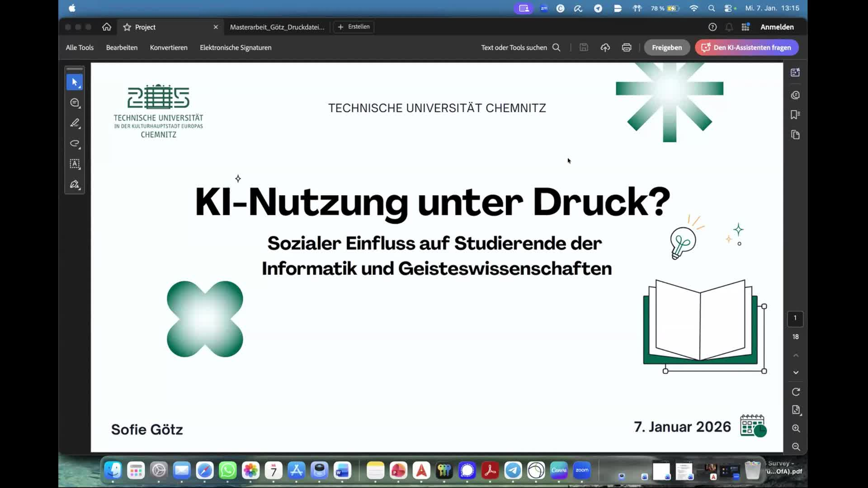Open the comment tool in left toolbar
The image size is (868, 488).
[x=75, y=103]
